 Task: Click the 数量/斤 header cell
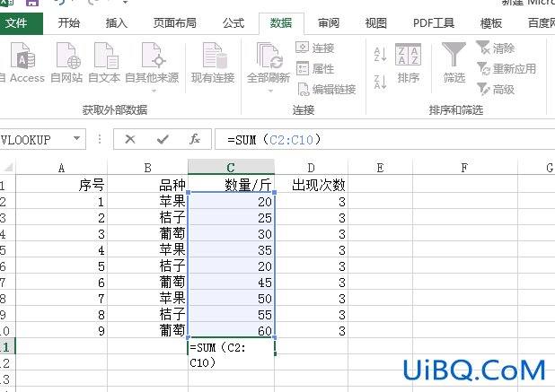click(231, 185)
